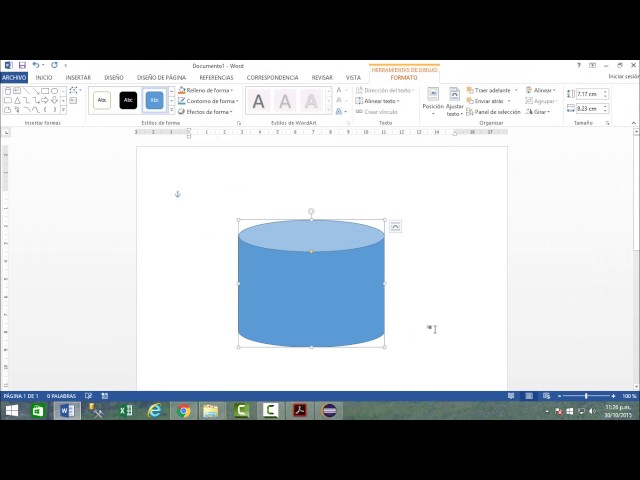Click Ajustar texto icon in ribbon
The width and height of the screenshot is (640, 480).
(x=455, y=99)
